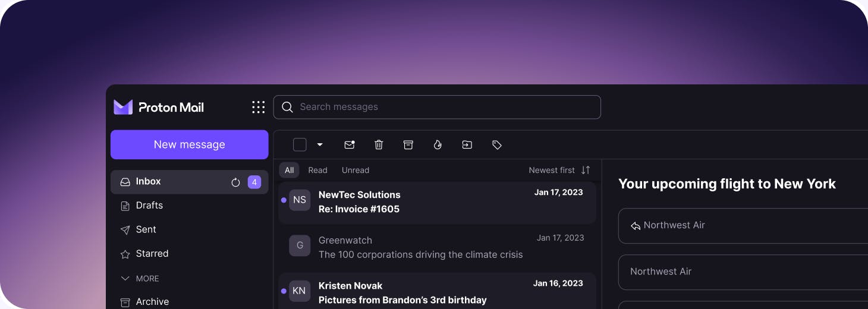Switch to the Unread filter tab
This screenshot has width=868, height=309.
point(355,170)
